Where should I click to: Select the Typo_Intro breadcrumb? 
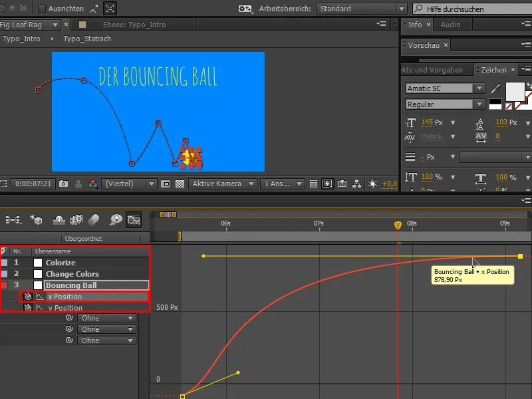21,39
